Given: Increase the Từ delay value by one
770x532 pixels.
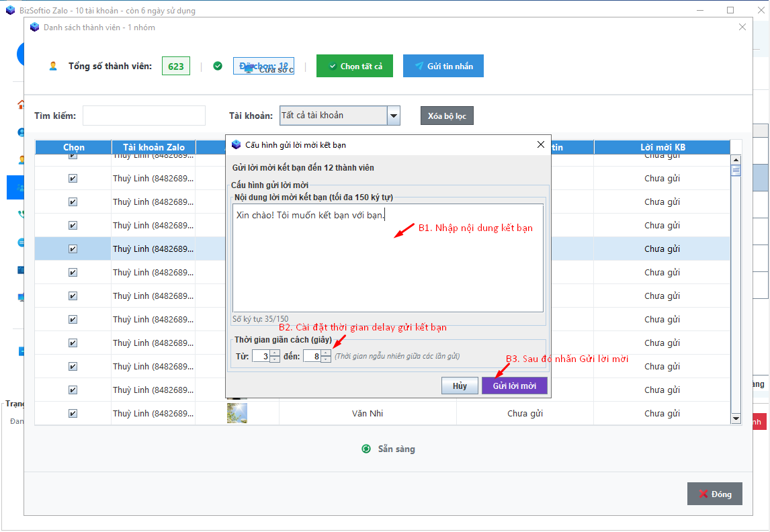Looking at the screenshot, I should (x=275, y=353).
